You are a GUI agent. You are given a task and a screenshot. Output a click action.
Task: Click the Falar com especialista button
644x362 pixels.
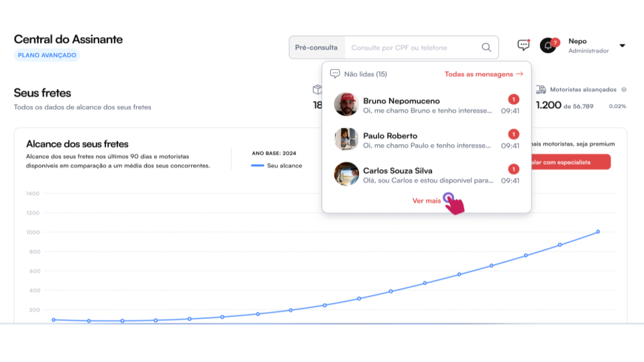point(570,162)
